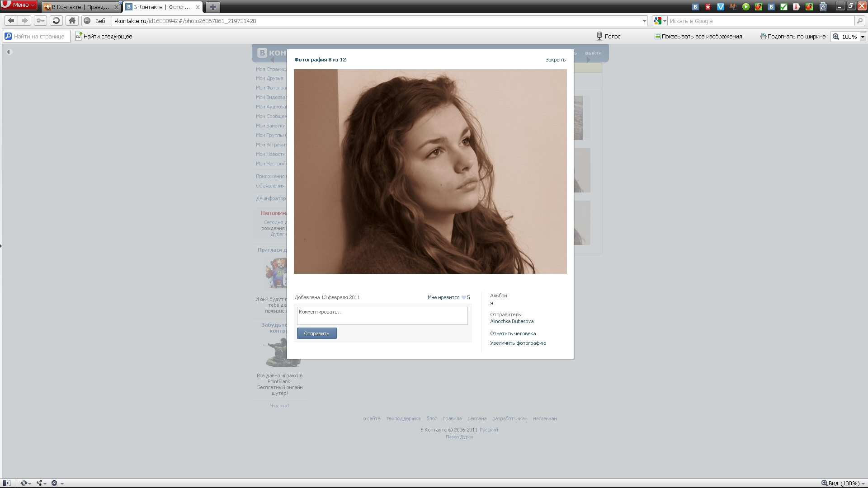868x488 pixels.
Task: Open the техподдержка footer link
Action: click(403, 418)
